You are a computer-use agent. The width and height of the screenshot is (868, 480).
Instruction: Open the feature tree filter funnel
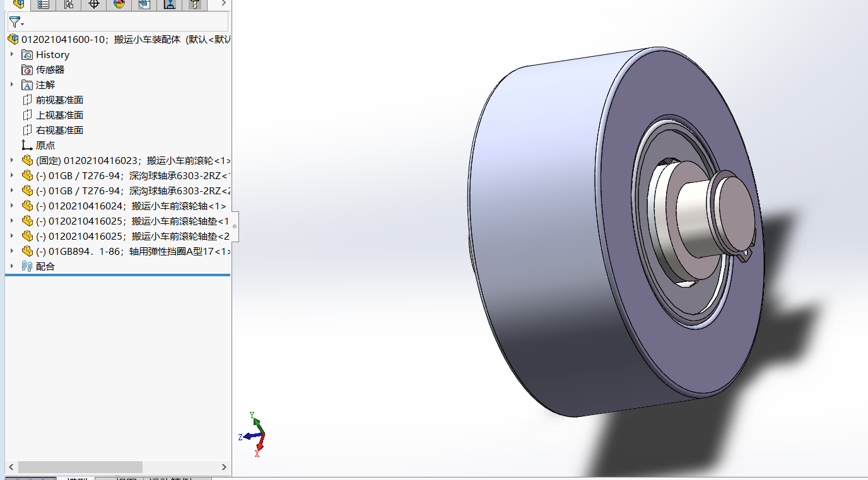click(x=15, y=23)
